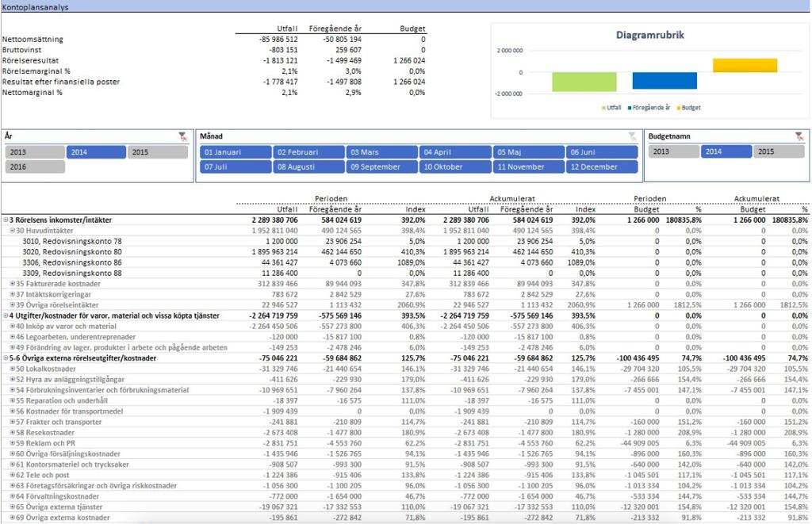
Task: Toggle 06 Juni month button
Action: point(602,151)
